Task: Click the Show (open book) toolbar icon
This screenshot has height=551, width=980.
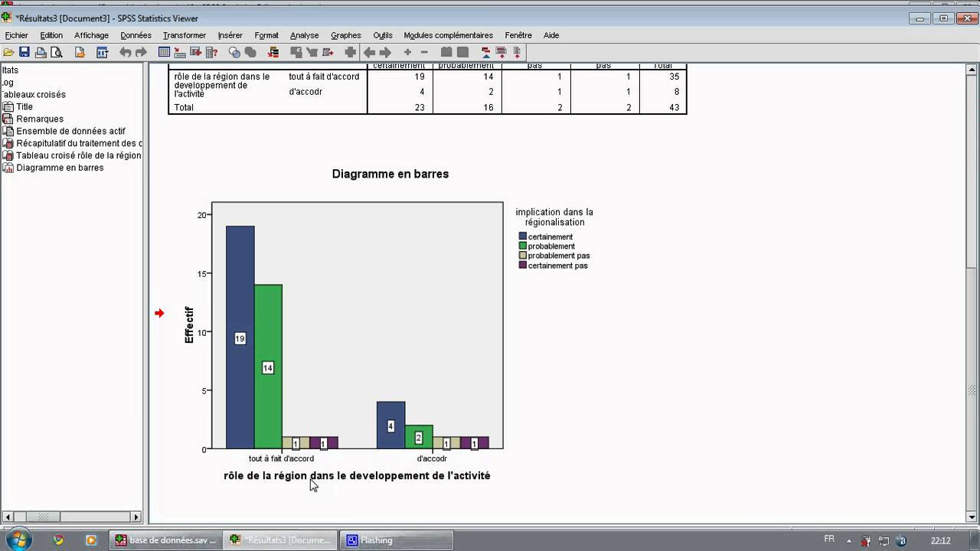Action: pos(446,52)
